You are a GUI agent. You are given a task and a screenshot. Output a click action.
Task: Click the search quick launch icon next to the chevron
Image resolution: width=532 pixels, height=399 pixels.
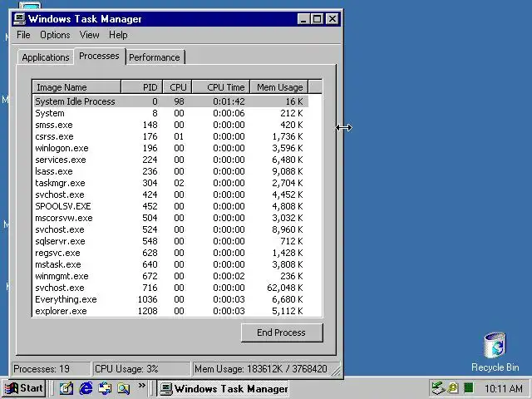[124, 388]
